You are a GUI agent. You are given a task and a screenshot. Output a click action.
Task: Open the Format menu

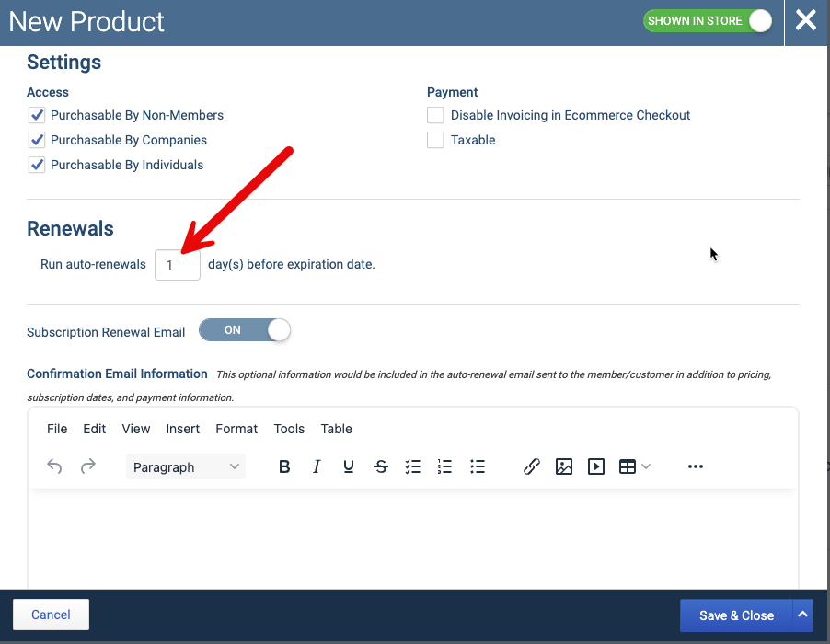(236, 429)
